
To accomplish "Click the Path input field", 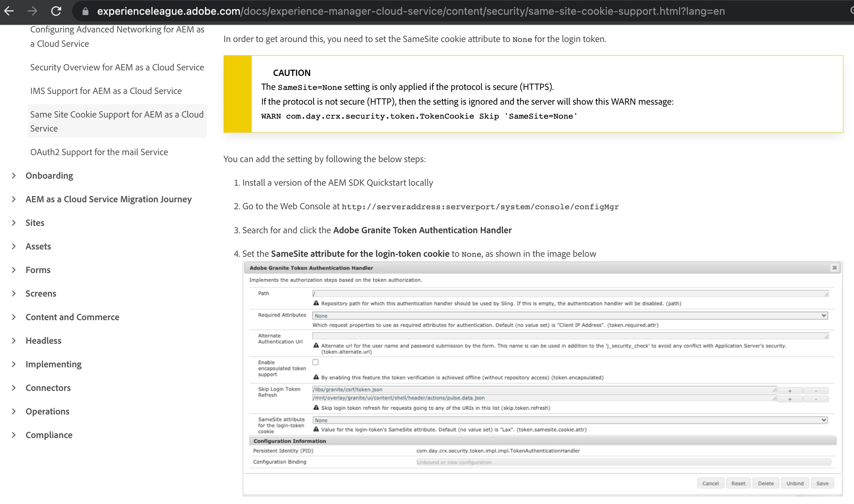I will pyautogui.click(x=570, y=294).
